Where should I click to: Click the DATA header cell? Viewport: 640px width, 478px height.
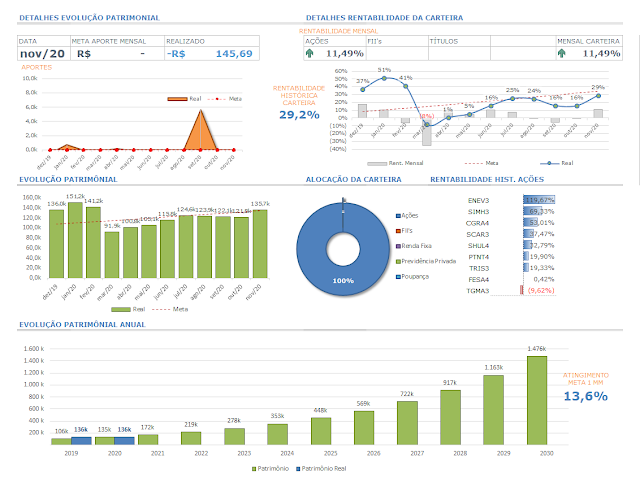pos(44,41)
